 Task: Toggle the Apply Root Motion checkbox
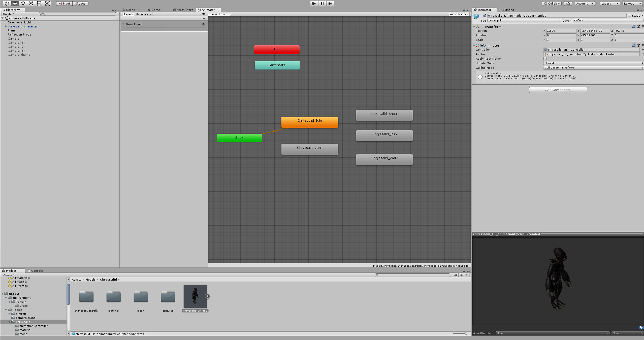(x=545, y=59)
